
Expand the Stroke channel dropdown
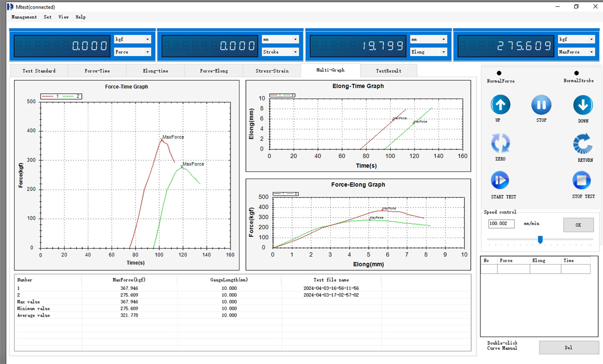point(295,52)
